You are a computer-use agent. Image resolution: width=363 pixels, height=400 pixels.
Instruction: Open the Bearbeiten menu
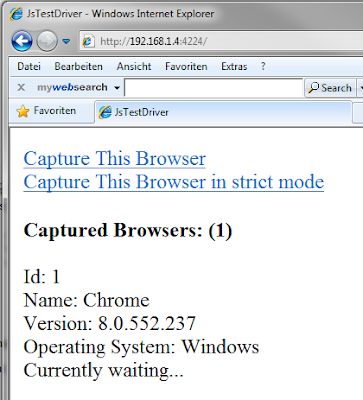tap(79, 66)
